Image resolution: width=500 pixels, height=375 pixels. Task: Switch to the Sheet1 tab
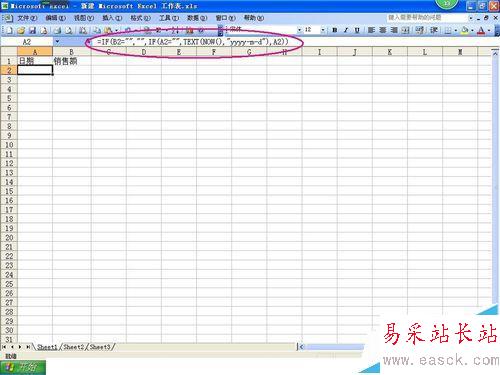coord(47,347)
